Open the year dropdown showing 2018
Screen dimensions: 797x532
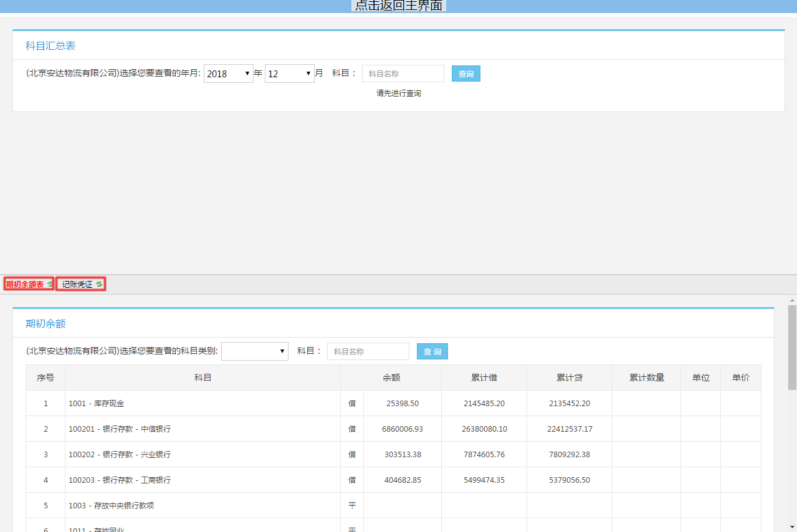[x=228, y=74]
